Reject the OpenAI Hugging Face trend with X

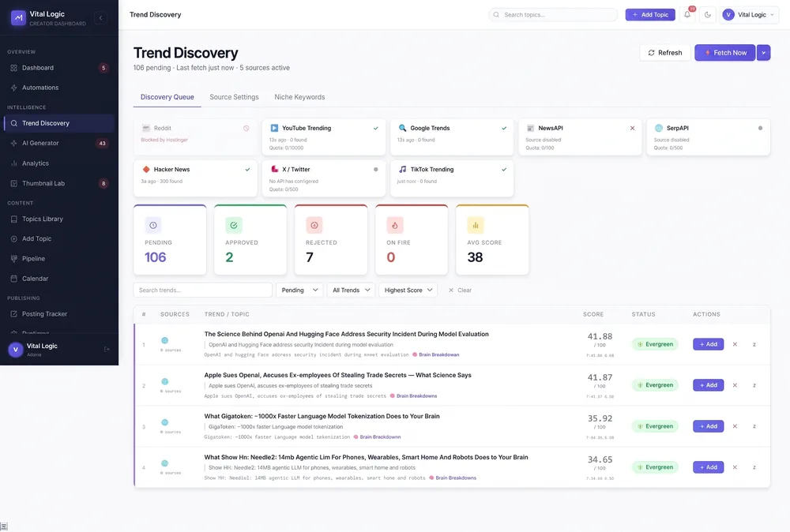[x=735, y=344]
